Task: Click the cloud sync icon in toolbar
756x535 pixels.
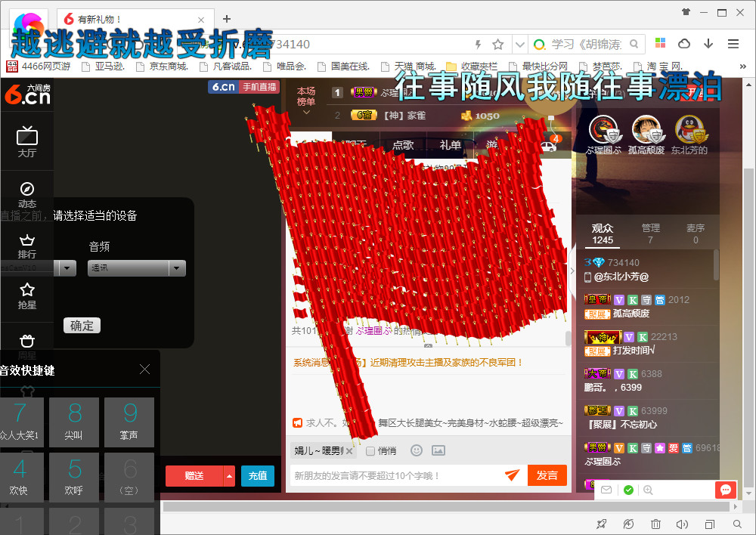Action: (684, 44)
